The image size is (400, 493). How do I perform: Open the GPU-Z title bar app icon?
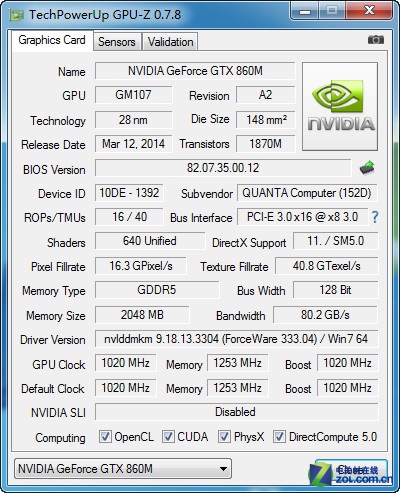click(16, 15)
